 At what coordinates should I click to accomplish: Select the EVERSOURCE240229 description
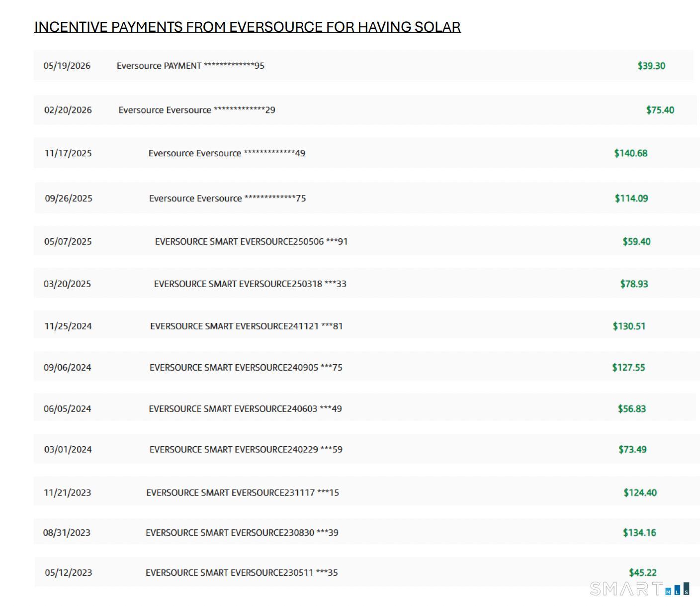[246, 450]
